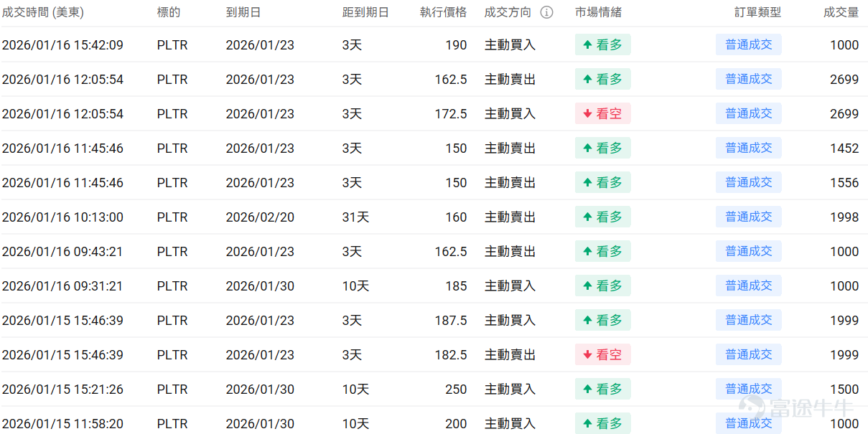Click strike price 185

coord(456,286)
